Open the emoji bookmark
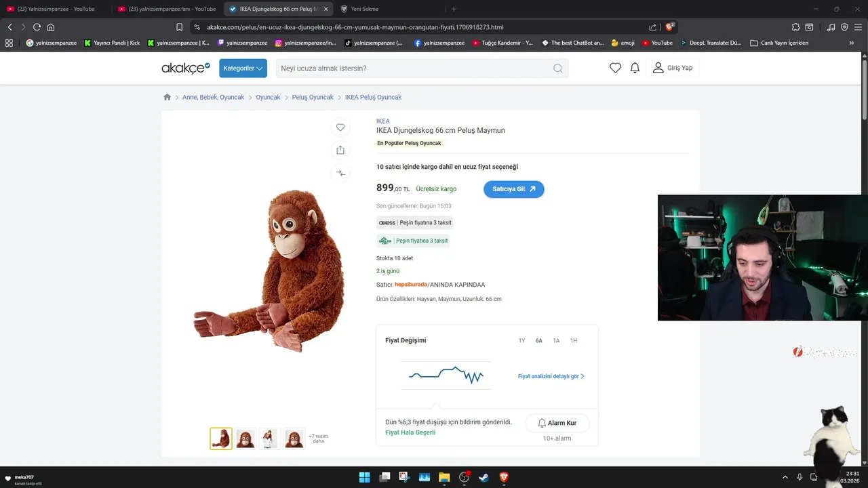The height and width of the screenshot is (488, 868). point(623,43)
